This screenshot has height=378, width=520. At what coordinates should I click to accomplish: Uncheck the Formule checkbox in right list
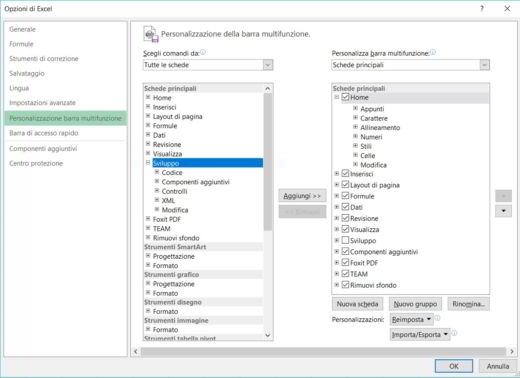pos(345,196)
